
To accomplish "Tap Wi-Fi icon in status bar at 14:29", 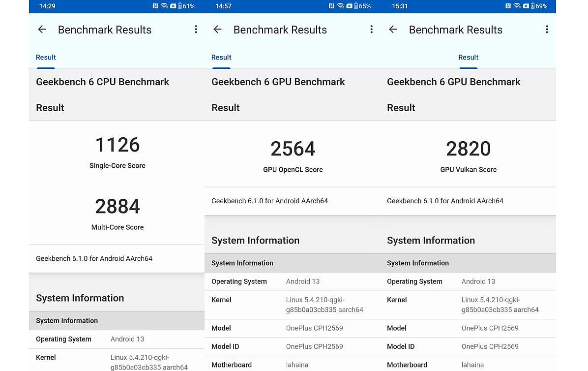I will tap(164, 6).
